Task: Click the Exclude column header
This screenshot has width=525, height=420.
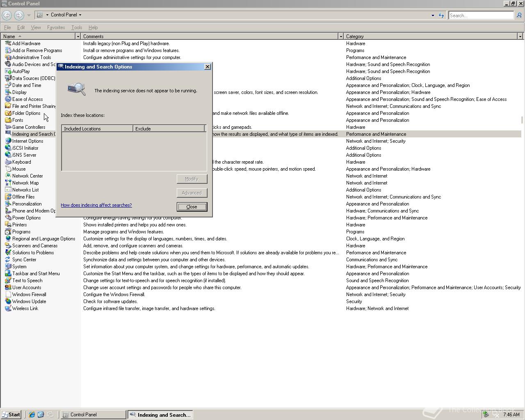Action: tap(169, 129)
